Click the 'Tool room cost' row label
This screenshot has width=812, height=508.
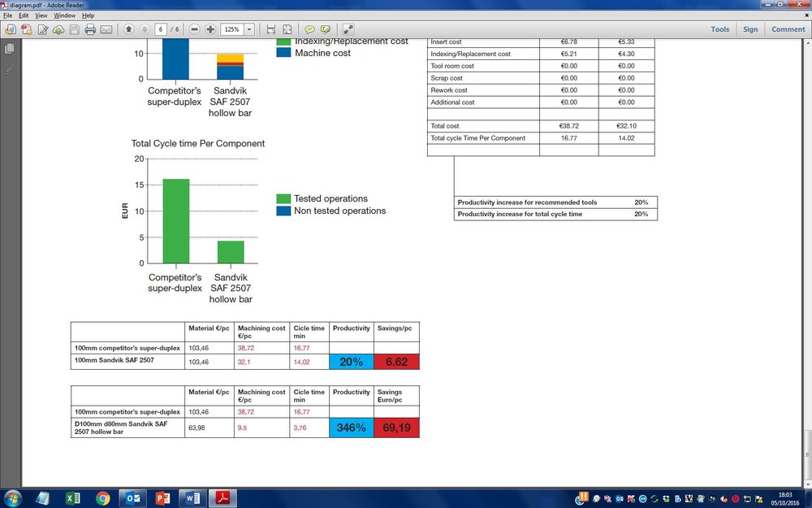[452, 66]
